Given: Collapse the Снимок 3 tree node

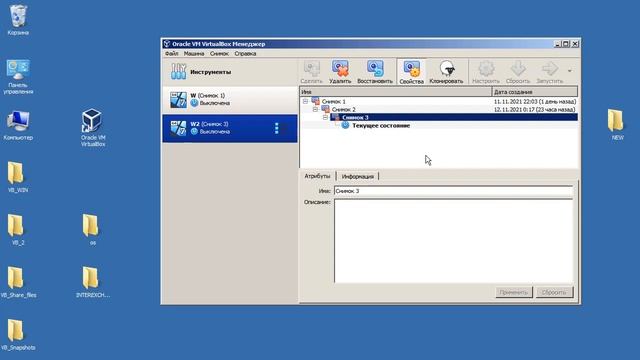Looking at the screenshot, I should [x=325, y=118].
